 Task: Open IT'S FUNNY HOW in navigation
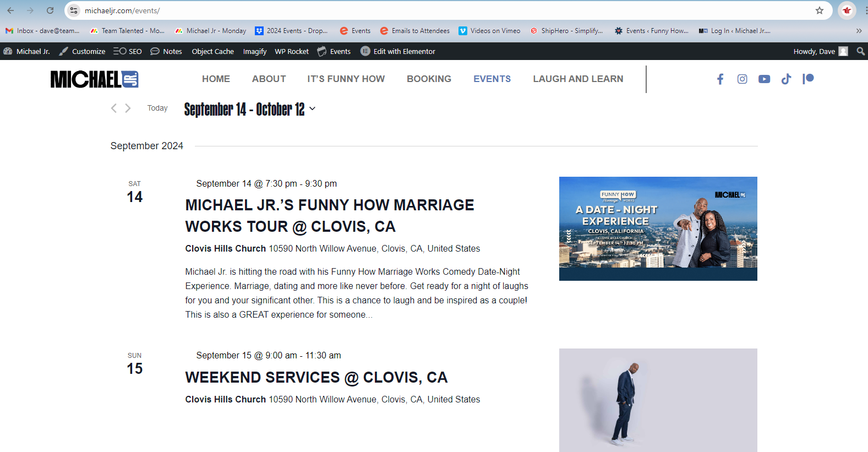(x=346, y=79)
